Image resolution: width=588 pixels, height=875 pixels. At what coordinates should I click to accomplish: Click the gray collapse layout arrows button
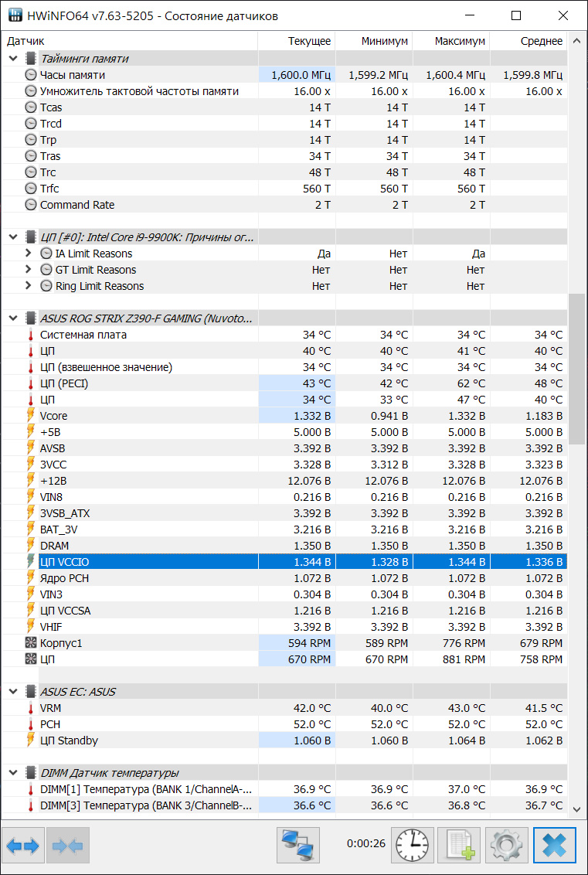tap(68, 846)
